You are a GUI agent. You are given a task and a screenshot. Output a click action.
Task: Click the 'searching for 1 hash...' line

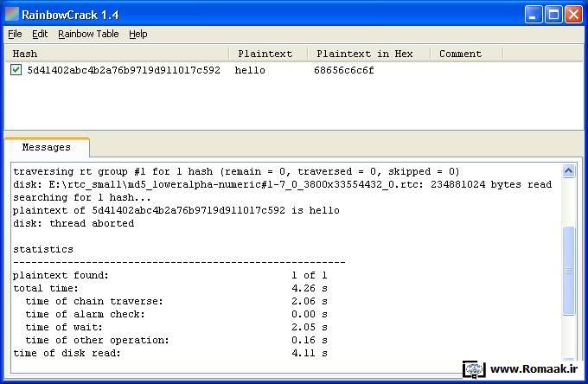82,198
